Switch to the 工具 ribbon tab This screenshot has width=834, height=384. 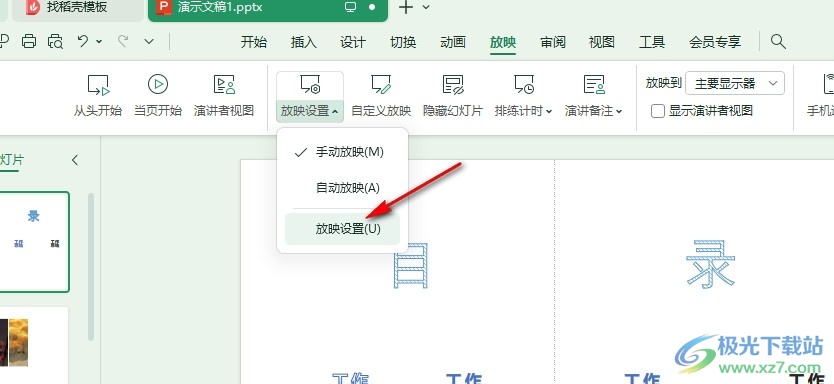(652, 42)
